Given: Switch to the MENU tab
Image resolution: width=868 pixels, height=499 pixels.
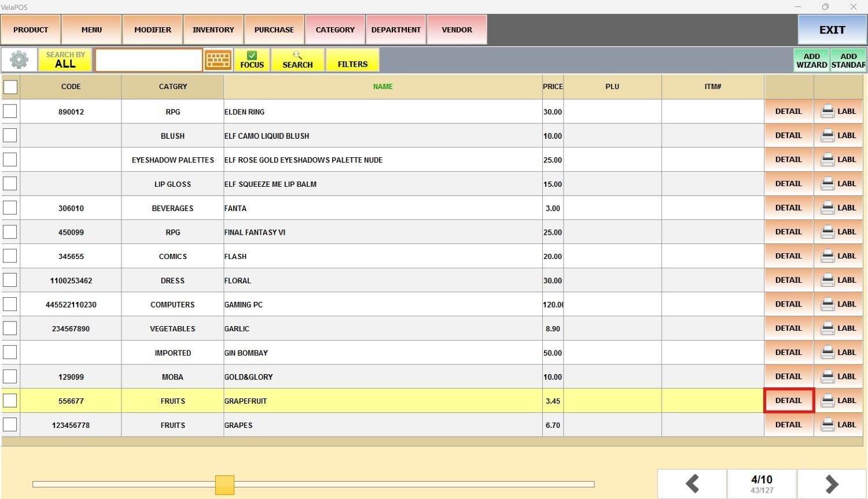Looking at the screenshot, I should pyautogui.click(x=91, y=29).
